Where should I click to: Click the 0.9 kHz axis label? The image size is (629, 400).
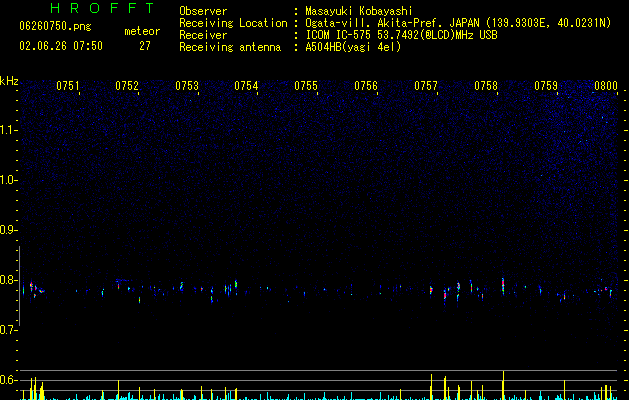pos(8,230)
